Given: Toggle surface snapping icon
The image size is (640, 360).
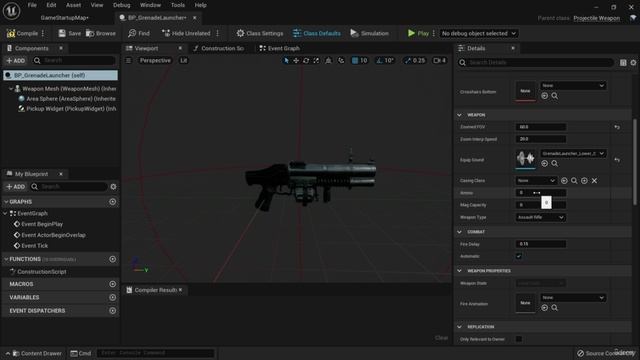Looking at the screenshot, I should pyautogui.click(x=341, y=60).
